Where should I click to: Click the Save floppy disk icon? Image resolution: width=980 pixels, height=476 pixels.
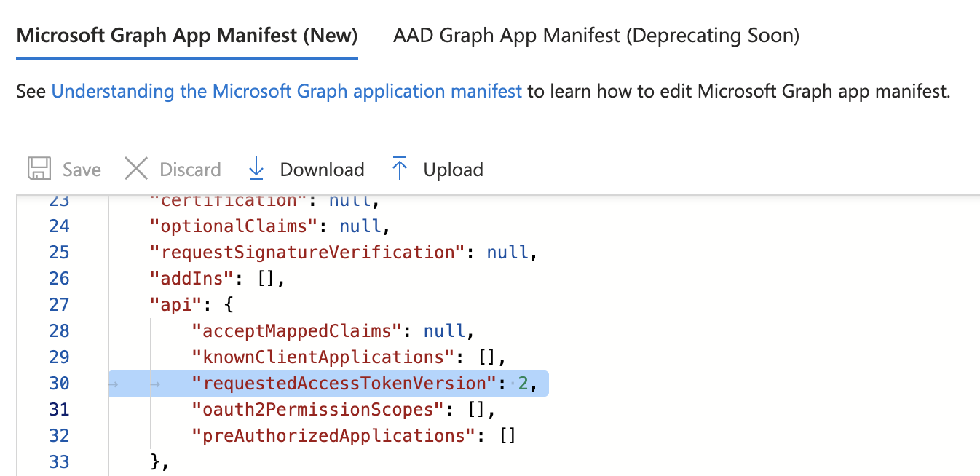(39, 169)
